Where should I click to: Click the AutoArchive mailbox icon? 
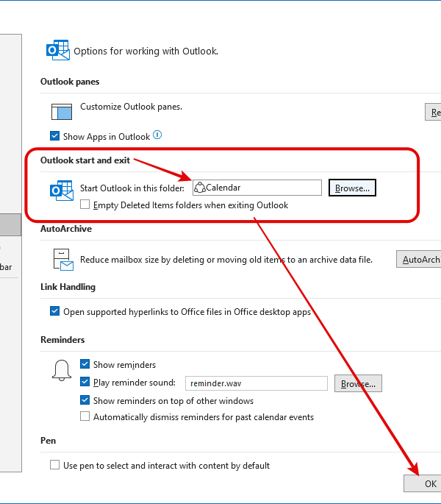[x=63, y=260]
